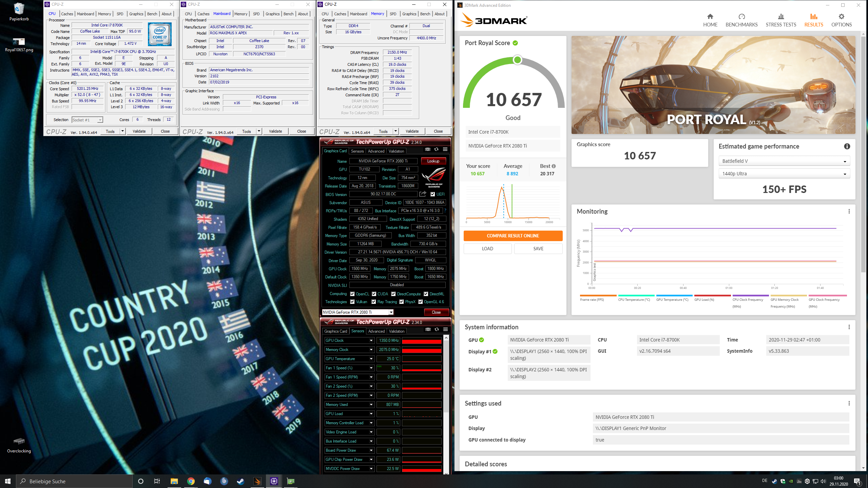
Task: Click the refresh icon in GPU-Z Sensors window
Action: point(437,330)
